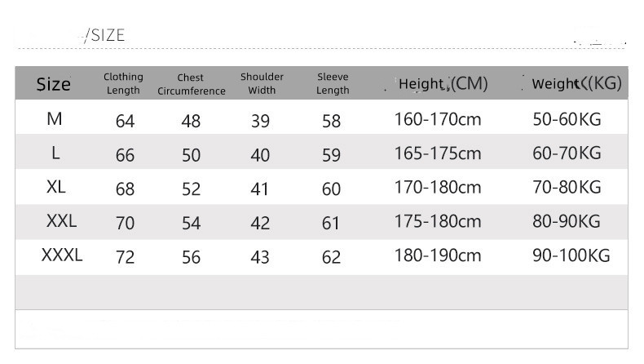Select the Shoulder Width column header
The height and width of the screenshot is (364, 644).
click(x=262, y=83)
